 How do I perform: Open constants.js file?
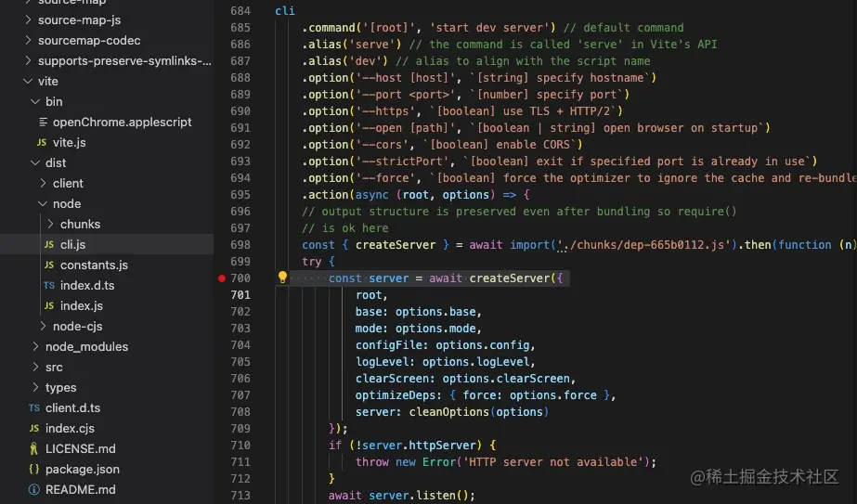[94, 265]
